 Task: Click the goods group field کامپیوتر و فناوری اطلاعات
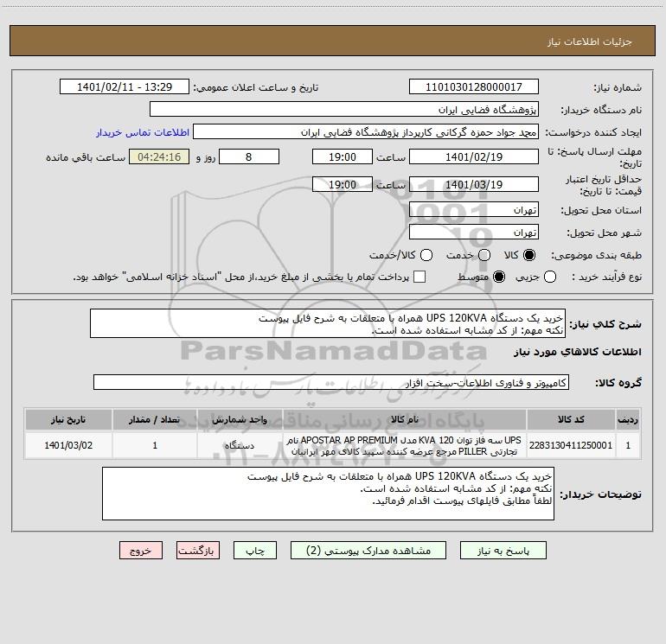[x=331, y=382]
